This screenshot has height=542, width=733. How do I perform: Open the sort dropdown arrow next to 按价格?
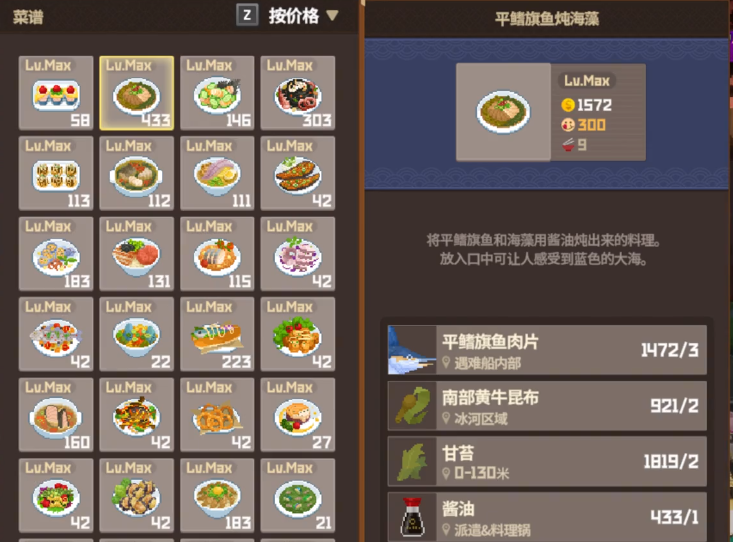(x=332, y=15)
